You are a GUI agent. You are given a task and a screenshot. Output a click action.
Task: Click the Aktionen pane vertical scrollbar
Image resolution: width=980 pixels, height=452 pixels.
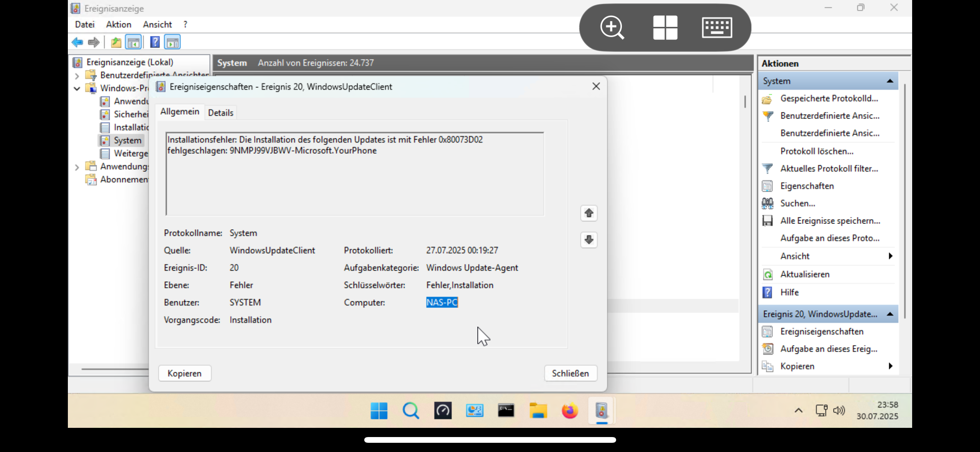tap(905, 199)
